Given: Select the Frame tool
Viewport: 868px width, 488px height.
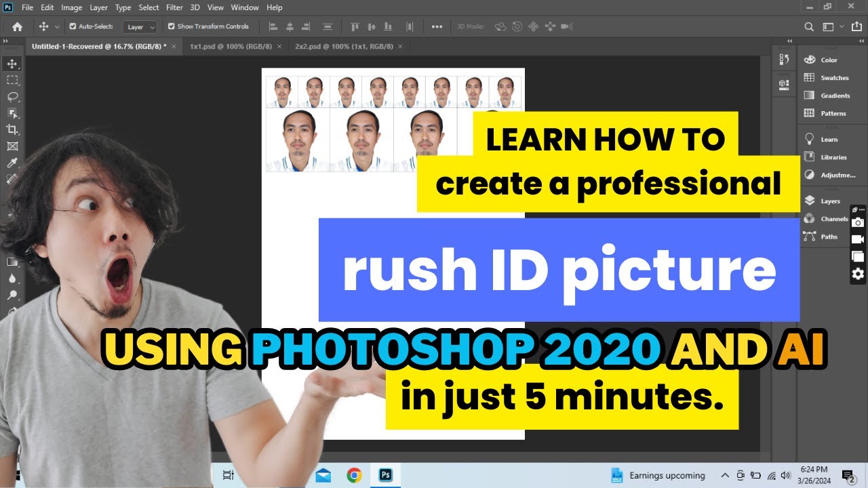Looking at the screenshot, I should point(12,146).
